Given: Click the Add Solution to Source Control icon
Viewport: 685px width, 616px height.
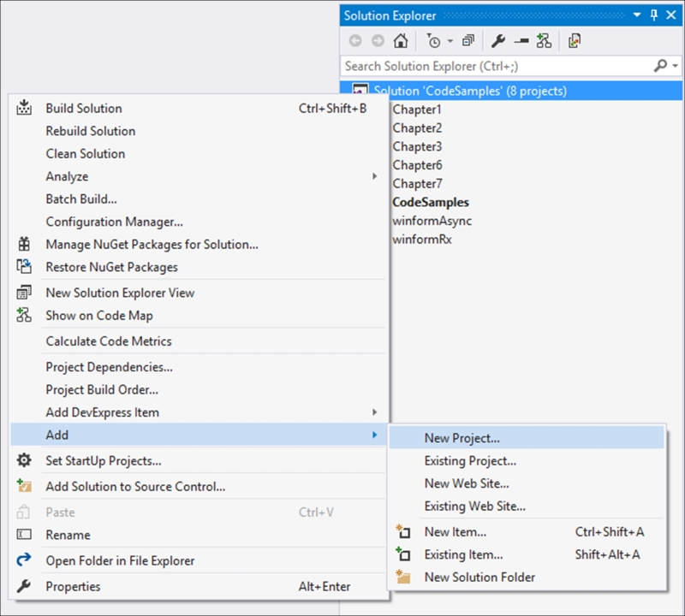Looking at the screenshot, I should click(24, 486).
